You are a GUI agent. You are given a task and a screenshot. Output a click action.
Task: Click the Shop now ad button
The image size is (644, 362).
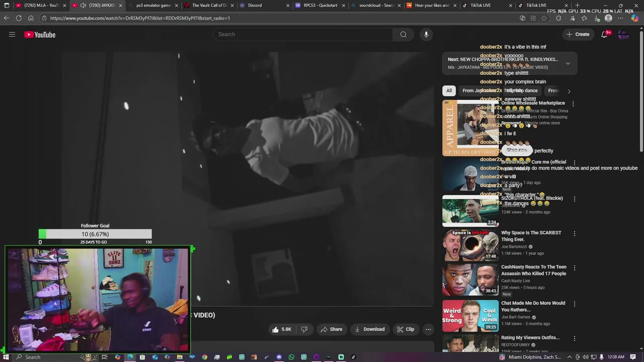tap(517, 150)
